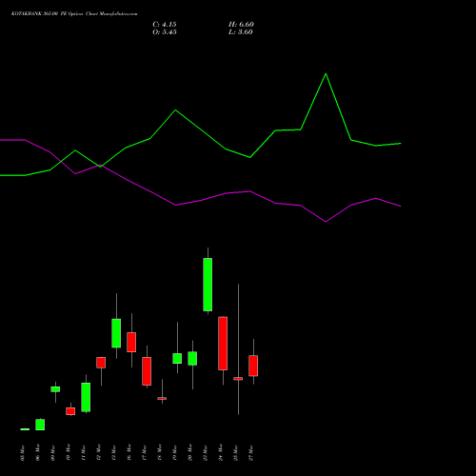Click the 17 Mar date label
The width and height of the screenshot is (476, 476).
(x=144, y=453)
